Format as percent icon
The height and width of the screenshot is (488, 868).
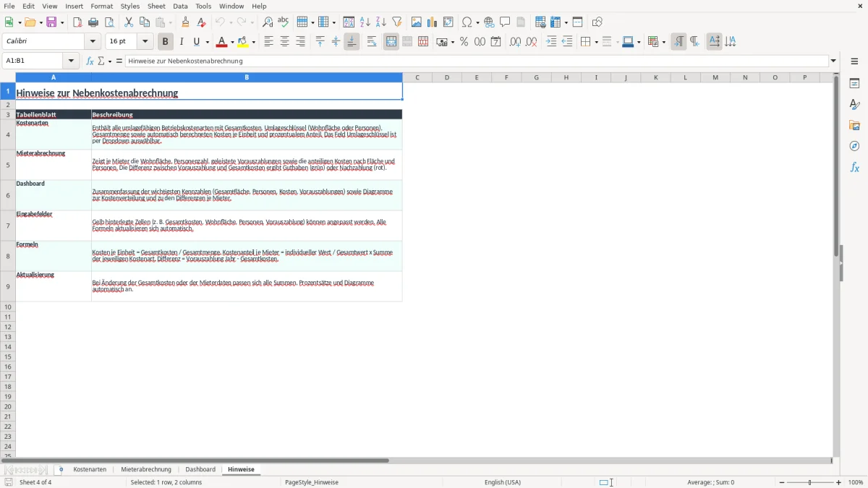[x=464, y=42]
